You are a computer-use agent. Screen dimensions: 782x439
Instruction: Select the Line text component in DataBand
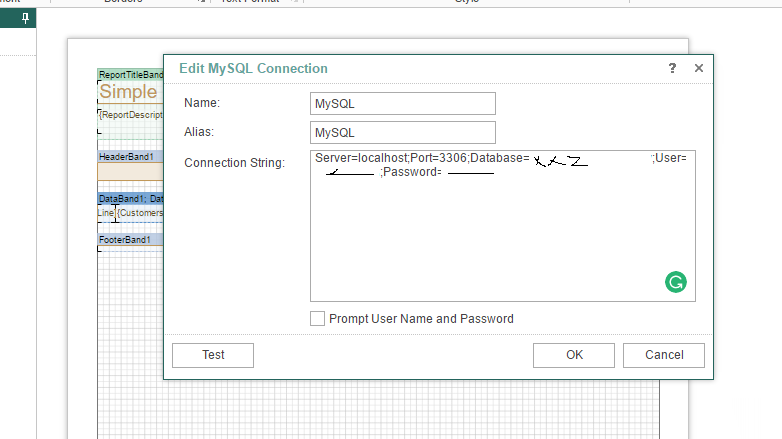point(106,213)
